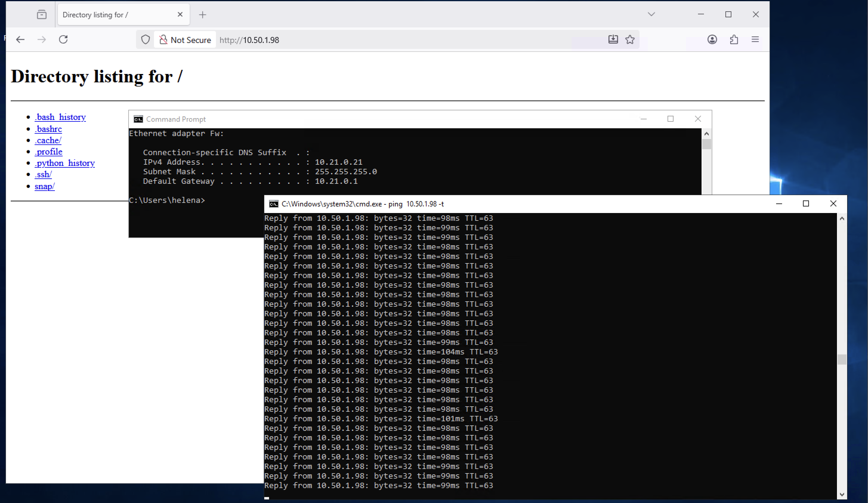Click the ping window's scroll down arrow
The width and height of the screenshot is (868, 503).
click(x=842, y=494)
